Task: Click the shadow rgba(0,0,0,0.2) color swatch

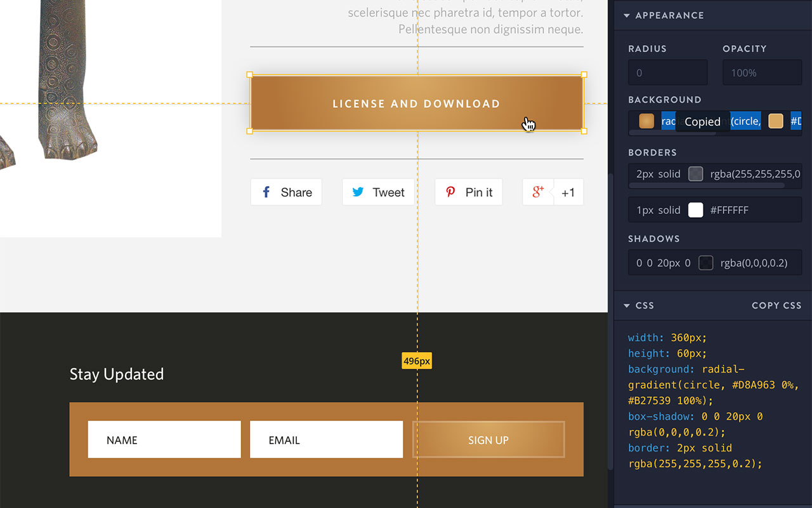Action: click(705, 263)
